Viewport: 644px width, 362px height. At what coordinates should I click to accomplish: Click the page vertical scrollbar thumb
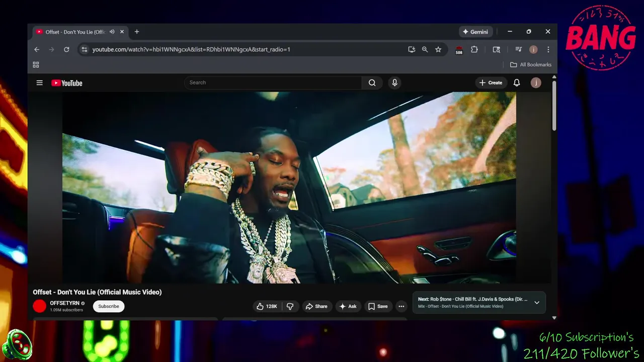coord(554,105)
